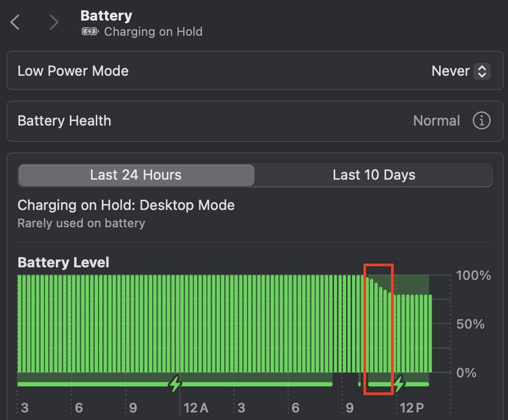Select the Last 24 Hours tab
The width and height of the screenshot is (508, 420).
tap(136, 175)
